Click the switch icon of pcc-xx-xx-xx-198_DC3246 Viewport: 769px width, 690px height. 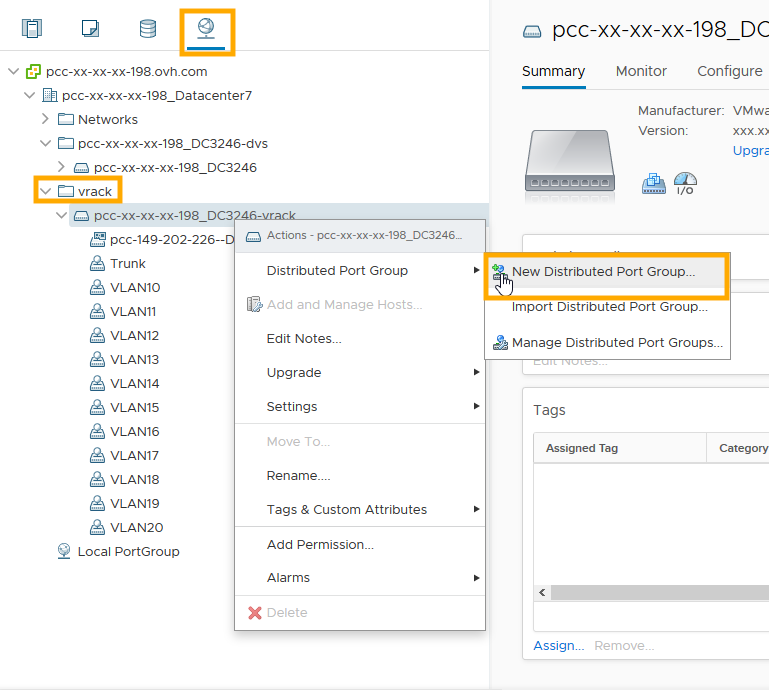(x=81, y=168)
